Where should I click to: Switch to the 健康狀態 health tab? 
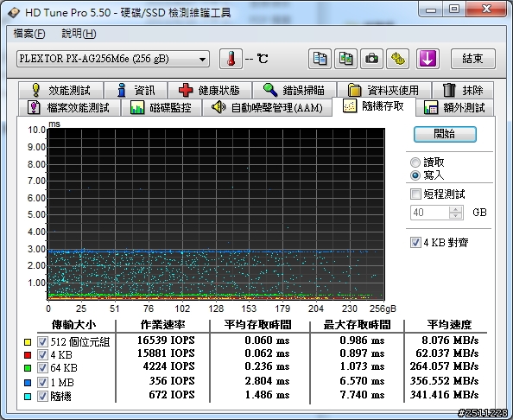click(209, 91)
